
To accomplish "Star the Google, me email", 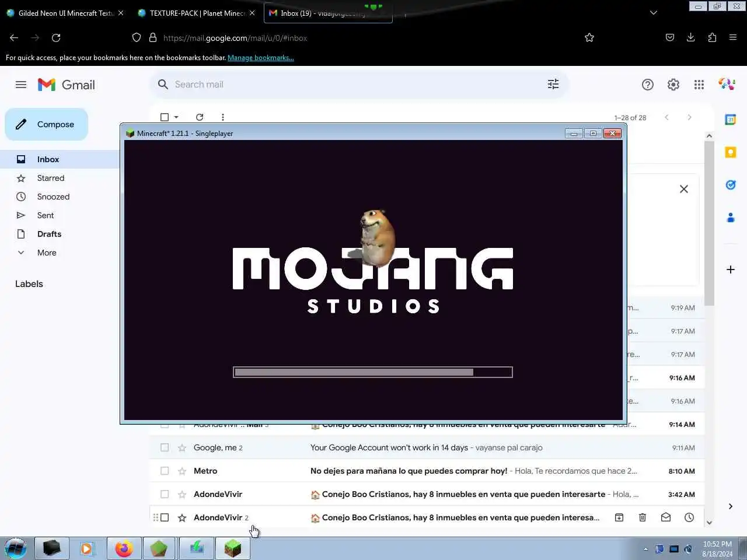I will 182,447.
